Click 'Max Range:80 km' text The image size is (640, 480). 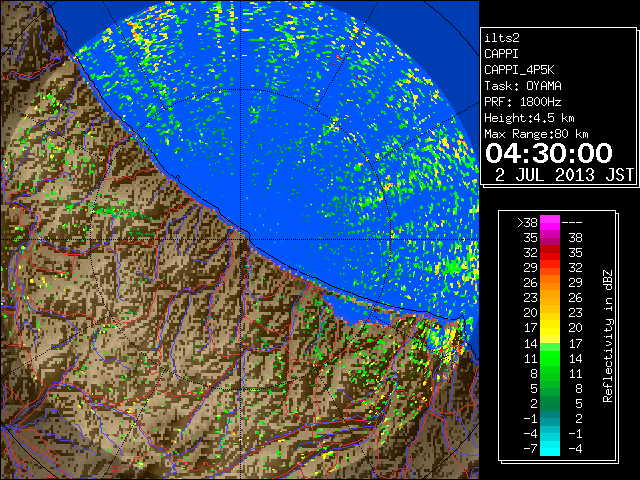(x=536, y=134)
